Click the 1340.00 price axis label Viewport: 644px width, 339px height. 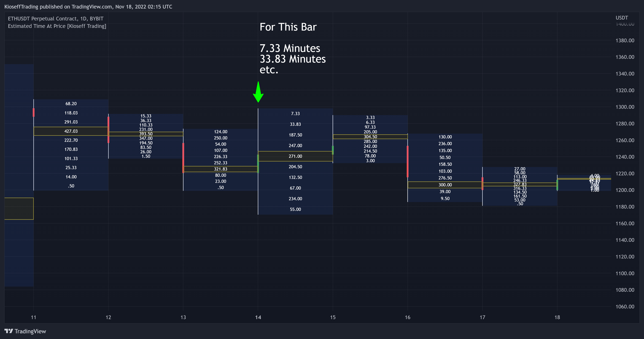click(x=625, y=74)
